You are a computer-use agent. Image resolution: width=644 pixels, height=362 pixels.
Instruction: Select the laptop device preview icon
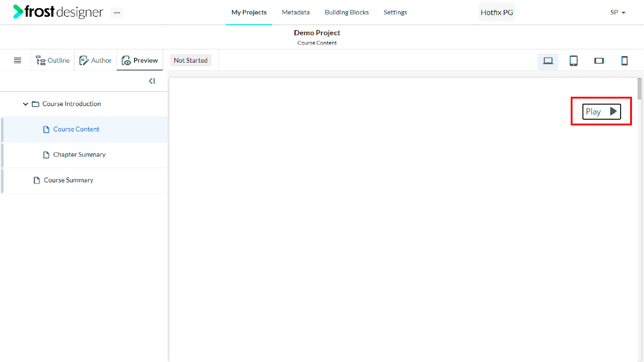click(x=548, y=61)
